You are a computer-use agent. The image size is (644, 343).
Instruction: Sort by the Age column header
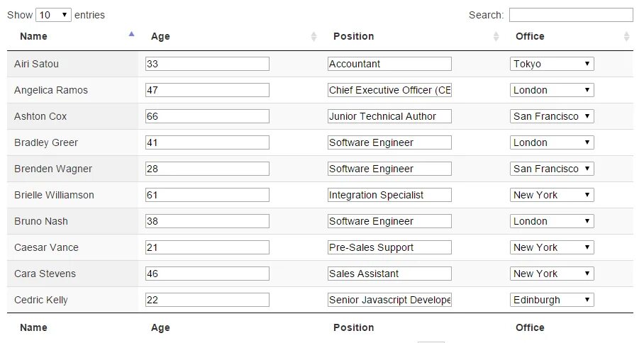click(160, 36)
